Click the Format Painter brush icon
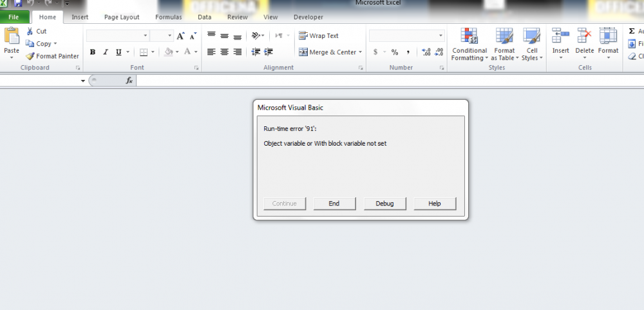The image size is (644, 310). click(30, 56)
